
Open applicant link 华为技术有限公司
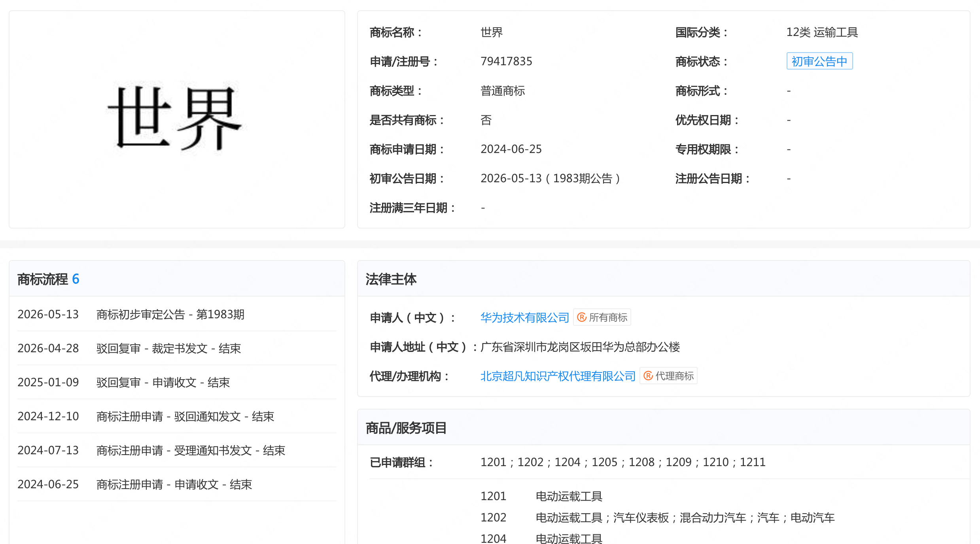pyautogui.click(x=524, y=317)
